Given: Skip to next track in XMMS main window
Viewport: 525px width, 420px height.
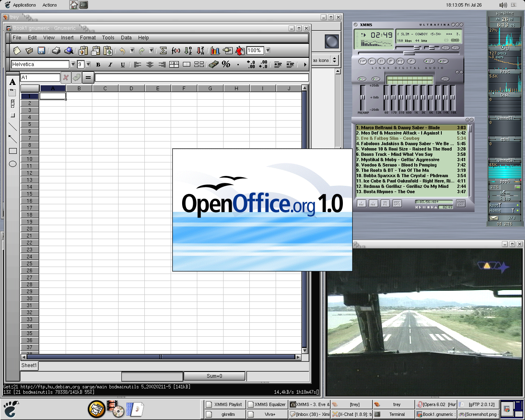Looking at the screenshot, I should [x=400, y=61].
